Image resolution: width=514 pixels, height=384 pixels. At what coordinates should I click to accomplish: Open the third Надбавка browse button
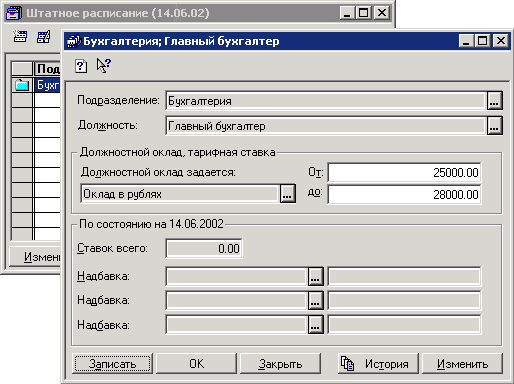tap(315, 325)
